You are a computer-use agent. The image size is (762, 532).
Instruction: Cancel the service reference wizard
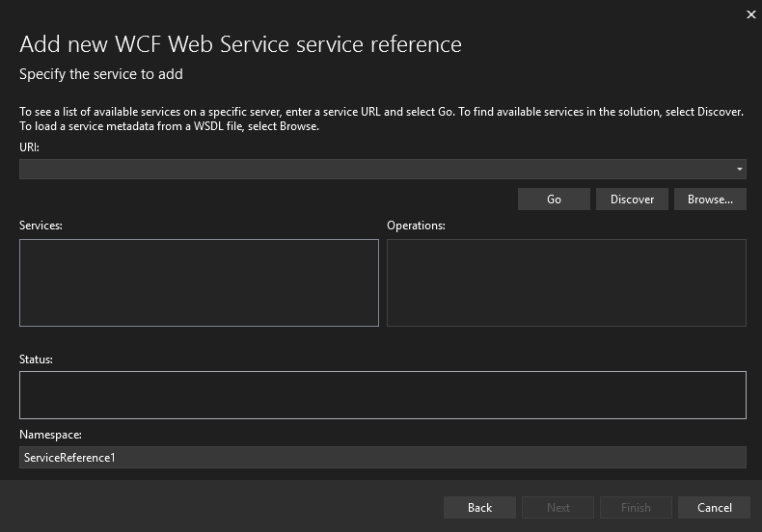[x=714, y=507]
